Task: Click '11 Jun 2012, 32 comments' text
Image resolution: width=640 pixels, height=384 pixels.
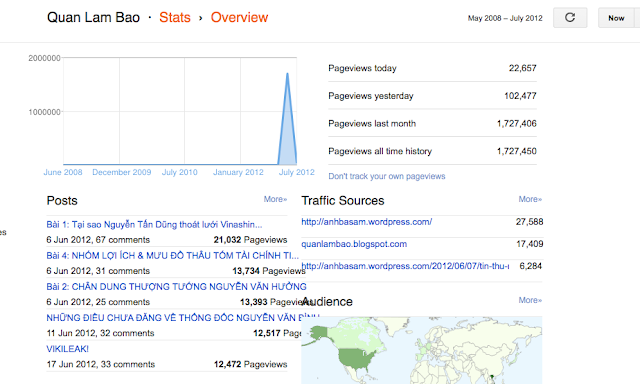Action: pyautogui.click(x=100, y=333)
